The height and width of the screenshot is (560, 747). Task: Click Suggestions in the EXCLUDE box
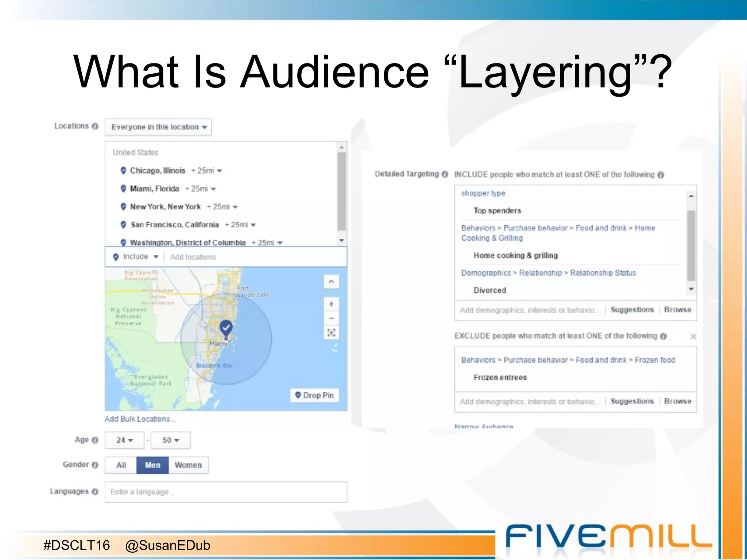(632, 401)
